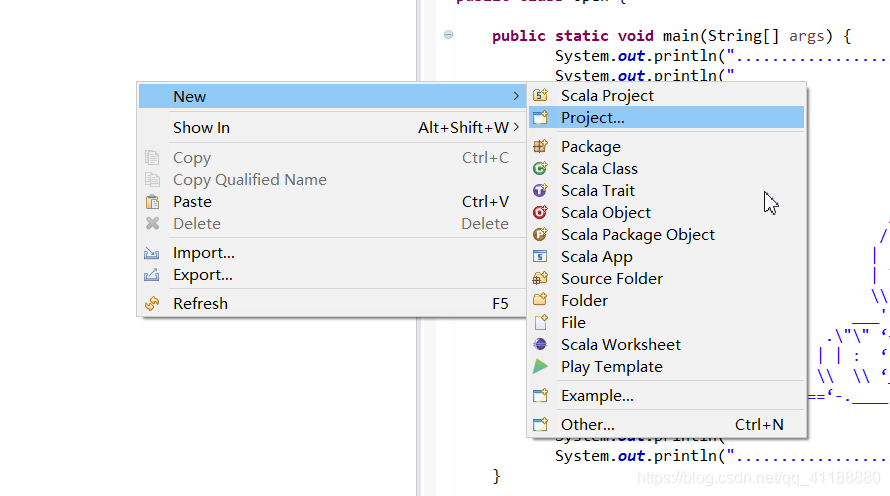Viewport: 890px width, 496px height.
Task: Choose Paste from the context menu
Action: coord(332,201)
